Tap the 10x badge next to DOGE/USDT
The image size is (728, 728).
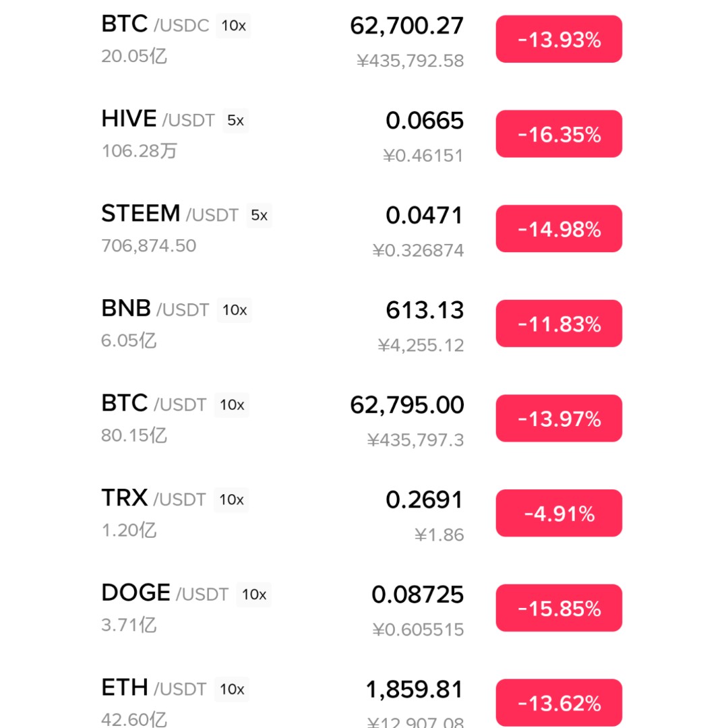click(x=254, y=595)
